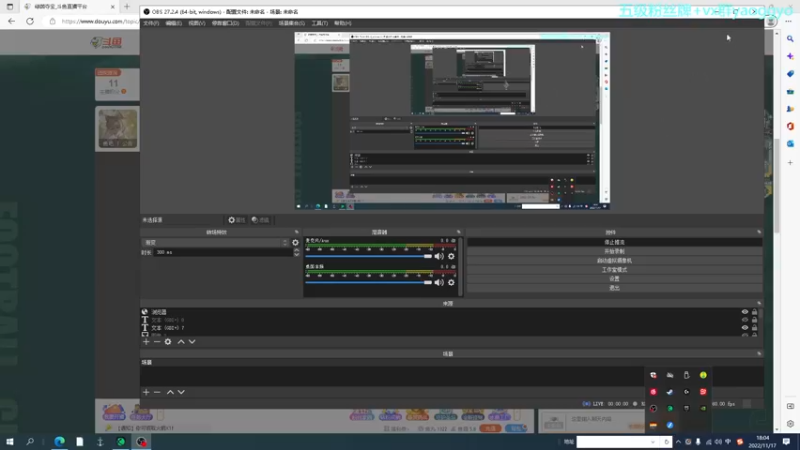Click 退出 exit button in controls

click(x=614, y=288)
